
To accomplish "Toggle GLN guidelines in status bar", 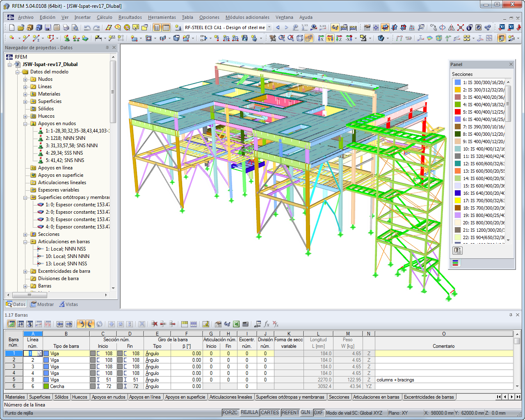I will coord(306,413).
